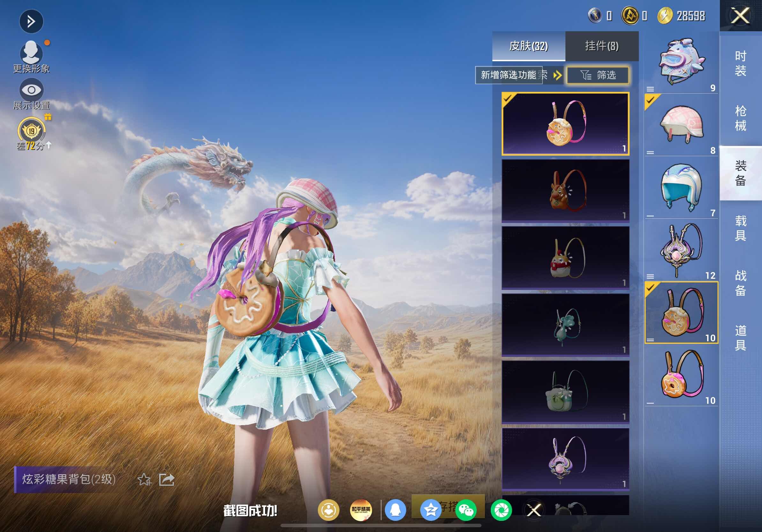Switch to the 皮肤(32) tab
762x532 pixels.
pyautogui.click(x=529, y=46)
